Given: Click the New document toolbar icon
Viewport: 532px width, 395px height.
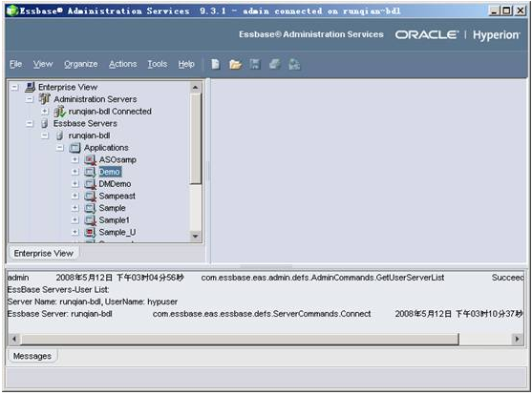Looking at the screenshot, I should (x=216, y=64).
